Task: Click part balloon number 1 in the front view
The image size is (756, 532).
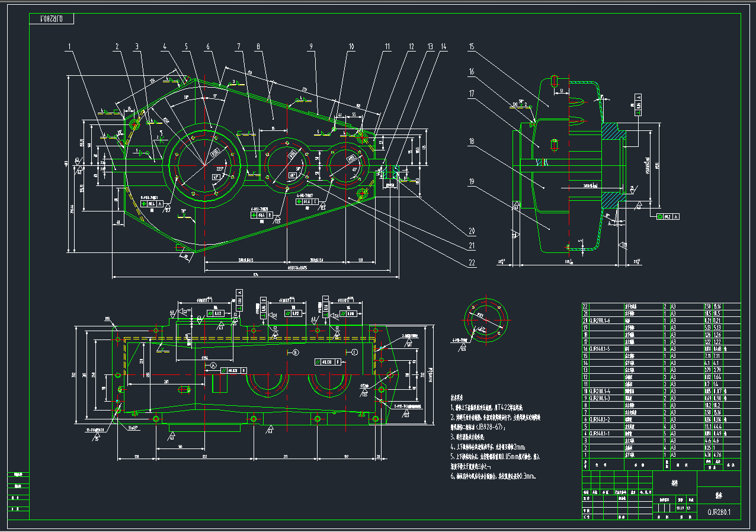Action: (69, 46)
